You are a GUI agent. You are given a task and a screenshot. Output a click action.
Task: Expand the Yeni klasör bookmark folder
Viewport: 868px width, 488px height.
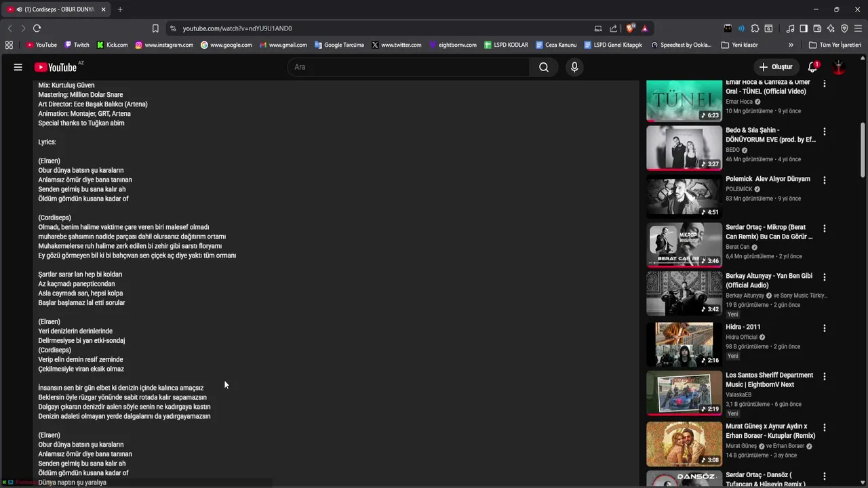739,45
